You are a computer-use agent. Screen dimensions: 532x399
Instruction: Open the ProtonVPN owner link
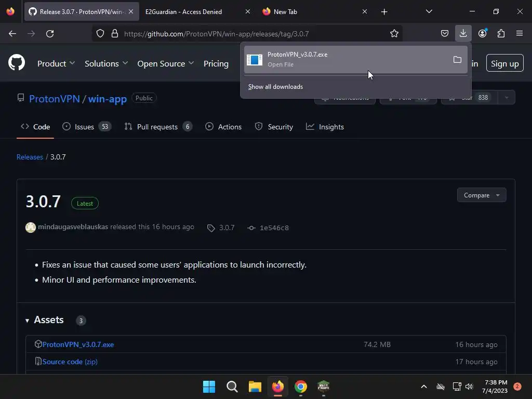[x=54, y=99]
